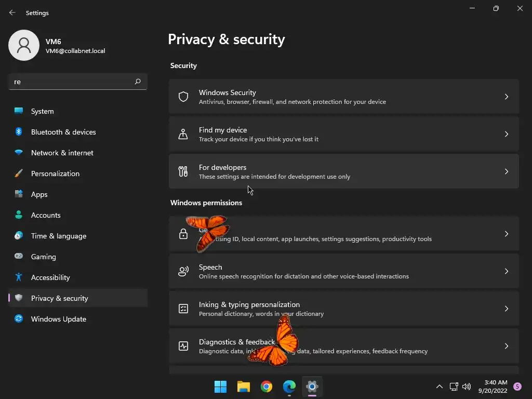532x399 pixels.
Task: Click the Accessibility figure icon
Action: 19,277
